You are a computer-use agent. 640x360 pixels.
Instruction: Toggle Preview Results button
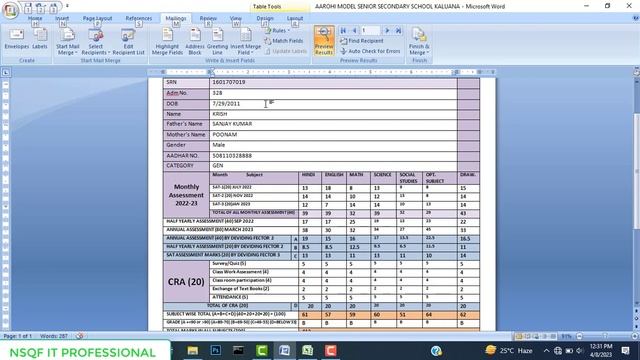(x=324, y=40)
